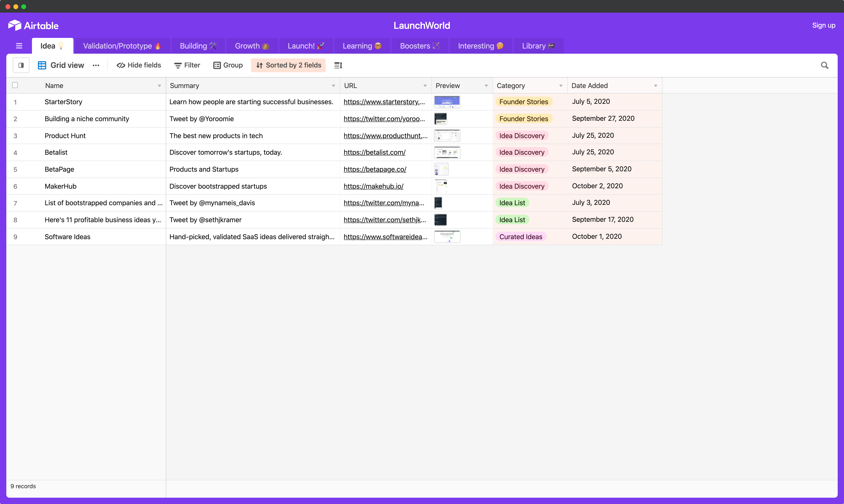Select the September 27, 2020 date cell

tap(615, 119)
